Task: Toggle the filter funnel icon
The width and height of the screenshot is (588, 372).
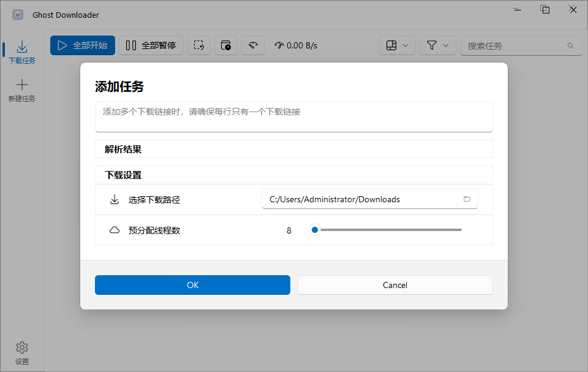Action: click(x=432, y=45)
